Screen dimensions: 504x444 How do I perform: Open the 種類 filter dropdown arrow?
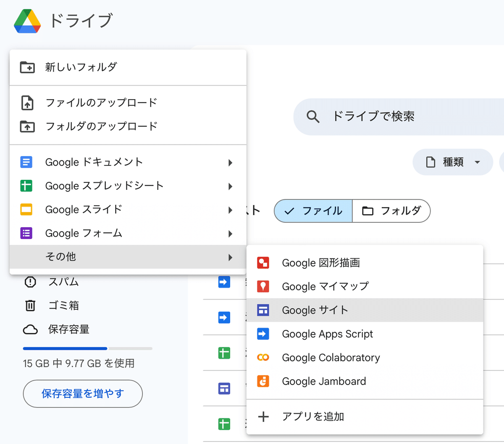click(477, 162)
